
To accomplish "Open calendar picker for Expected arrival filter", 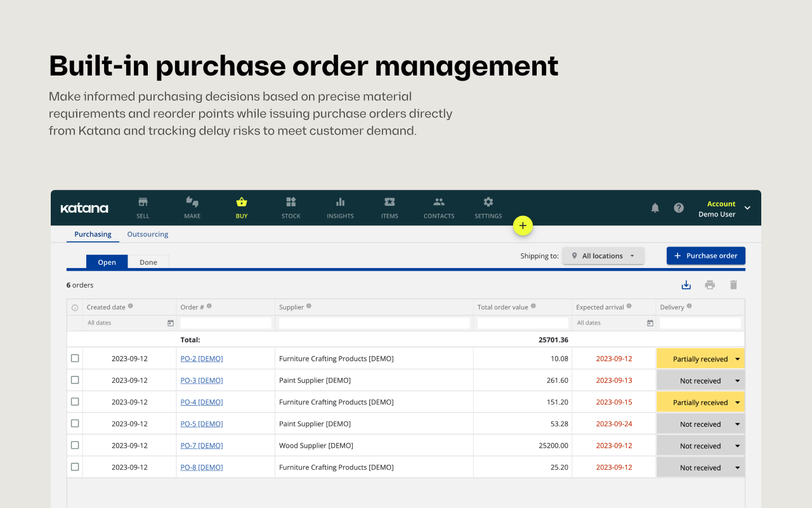I will coord(650,323).
